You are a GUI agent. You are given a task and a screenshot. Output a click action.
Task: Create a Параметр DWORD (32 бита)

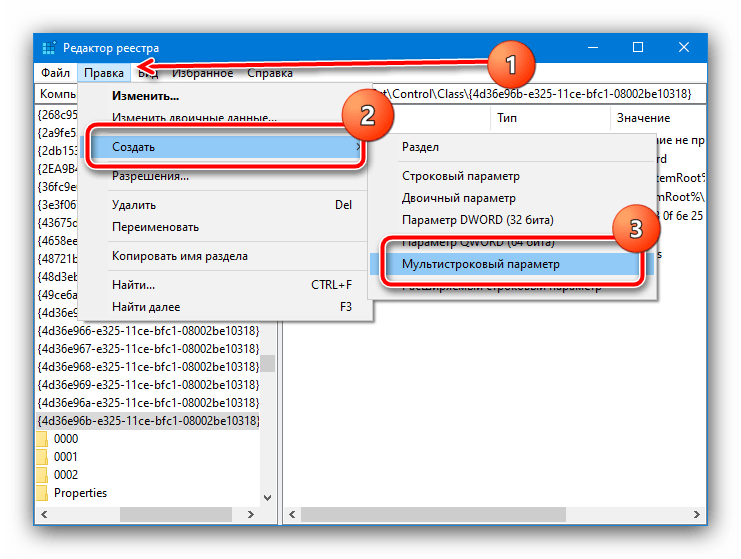point(512,220)
